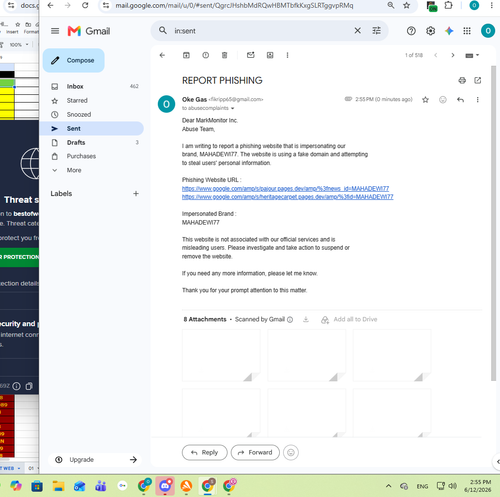Screen dimensions: 500x497
Task: Show recipient details dropdown next to abusecomplaints
Action: pyautogui.click(x=232, y=108)
